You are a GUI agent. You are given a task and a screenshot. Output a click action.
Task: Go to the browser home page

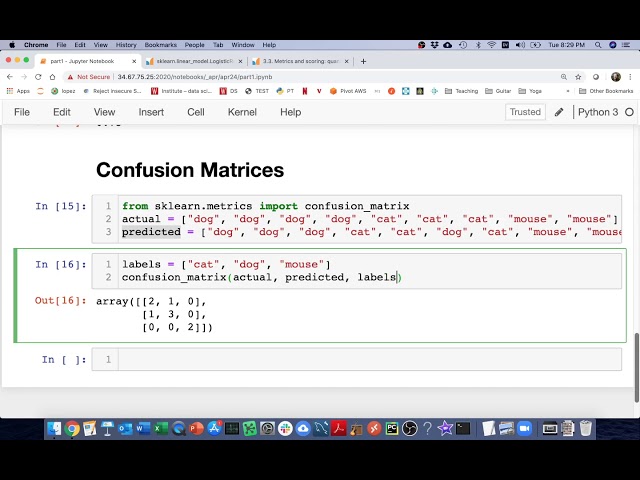click(x=52, y=77)
